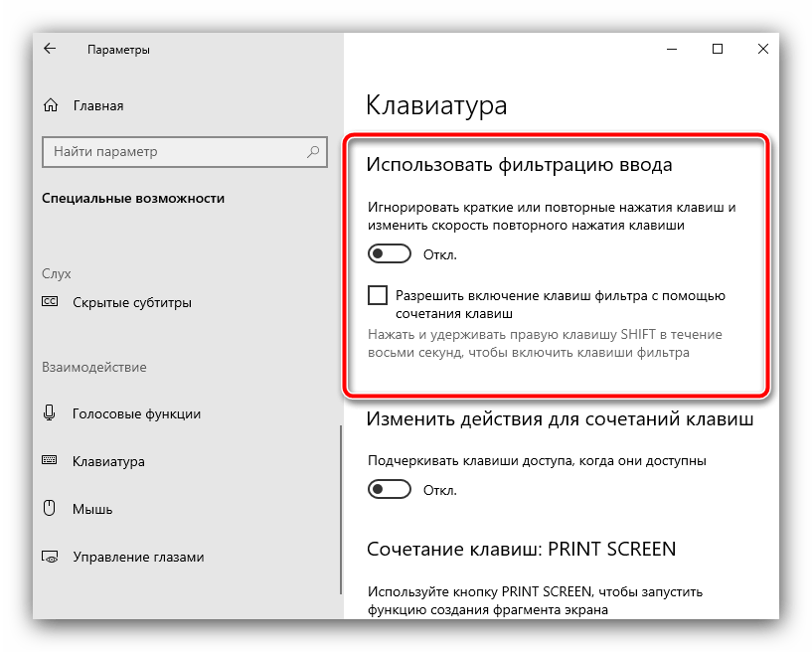The width and height of the screenshot is (812, 652).
Task: Select Клавиатура in the sidebar
Action: 108,461
